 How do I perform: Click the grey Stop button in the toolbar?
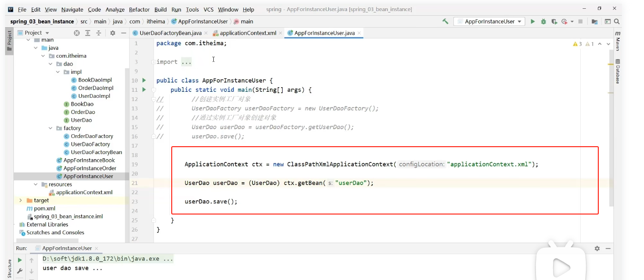tap(580, 22)
